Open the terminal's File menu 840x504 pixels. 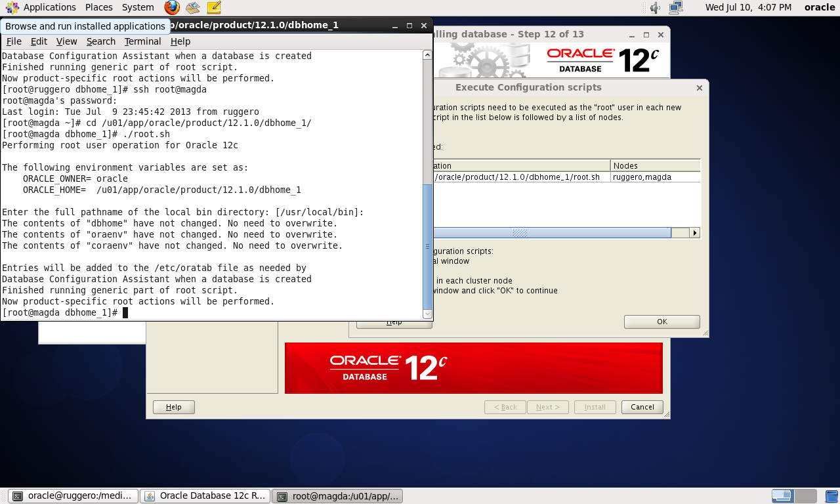click(14, 41)
